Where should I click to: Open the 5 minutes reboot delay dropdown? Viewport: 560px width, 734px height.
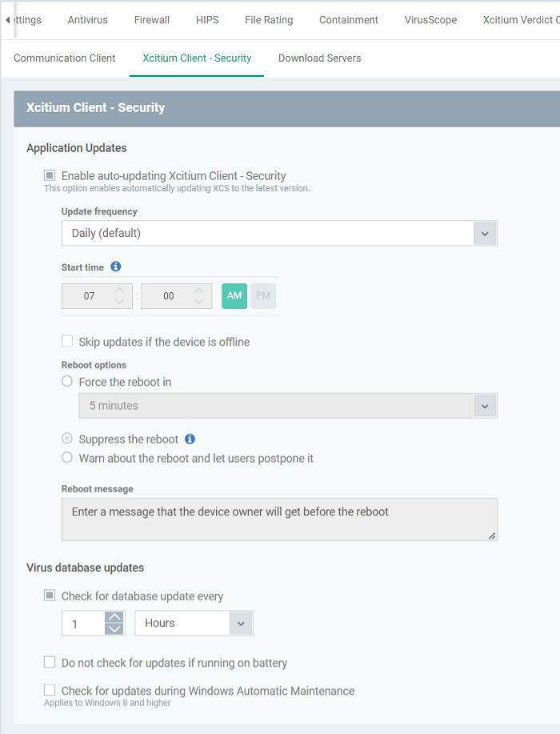(485, 406)
